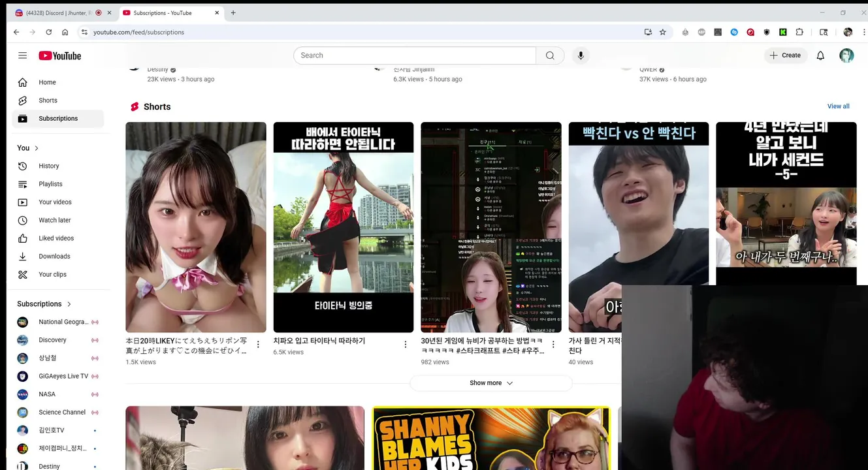Click the address bar URL
The width and height of the screenshot is (868, 470).
point(138,32)
